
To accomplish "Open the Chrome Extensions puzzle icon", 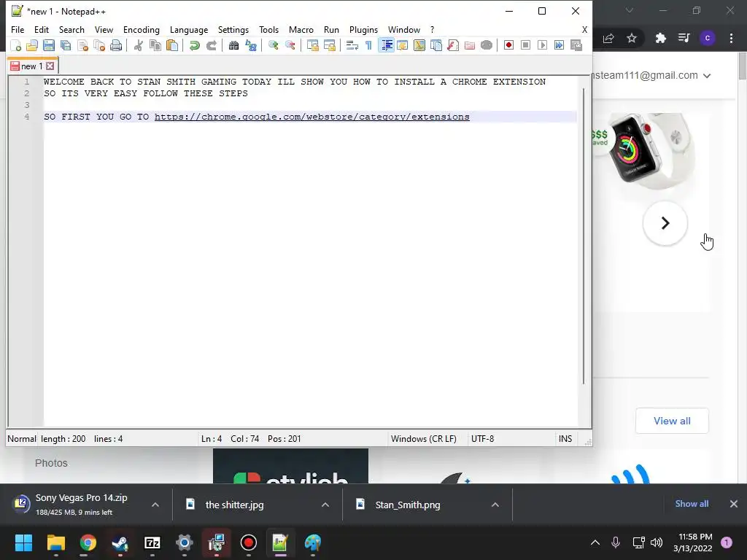I will [660, 38].
